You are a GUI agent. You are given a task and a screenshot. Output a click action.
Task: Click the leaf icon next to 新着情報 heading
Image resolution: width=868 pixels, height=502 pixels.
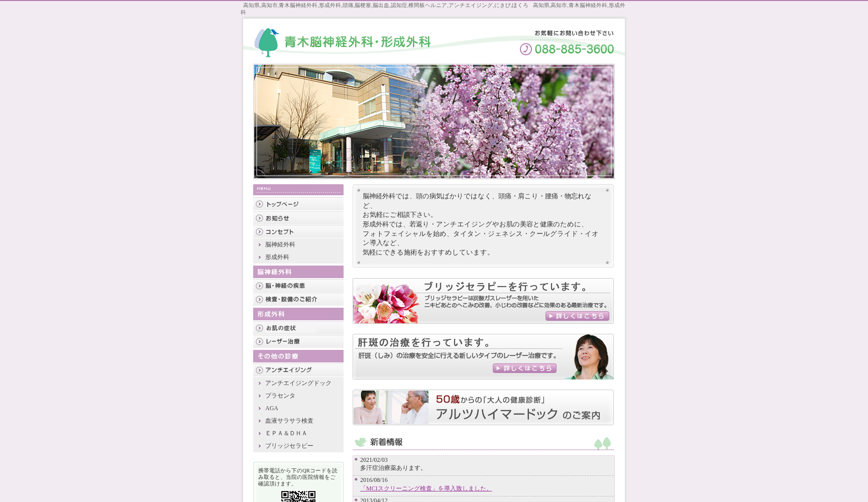360,442
